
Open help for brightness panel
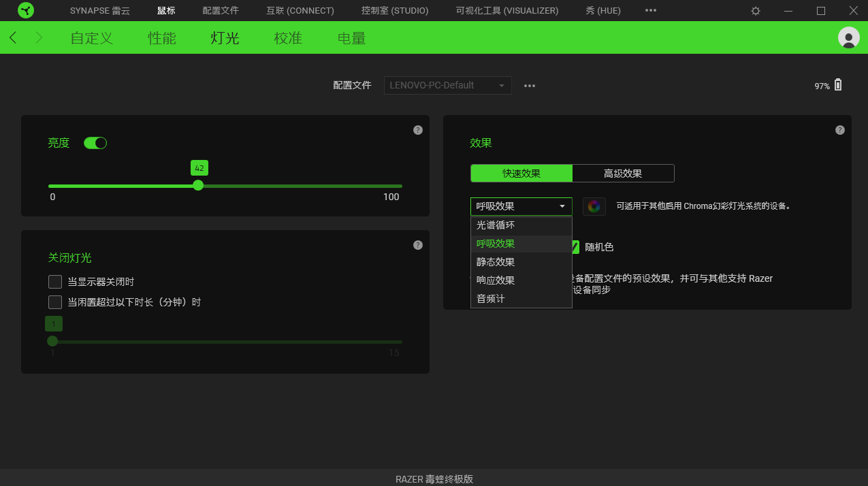click(418, 130)
